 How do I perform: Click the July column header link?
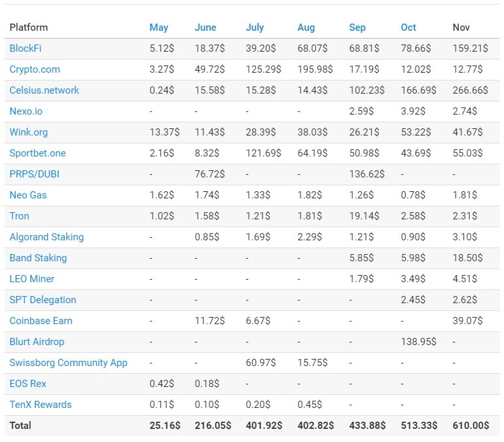(x=255, y=28)
